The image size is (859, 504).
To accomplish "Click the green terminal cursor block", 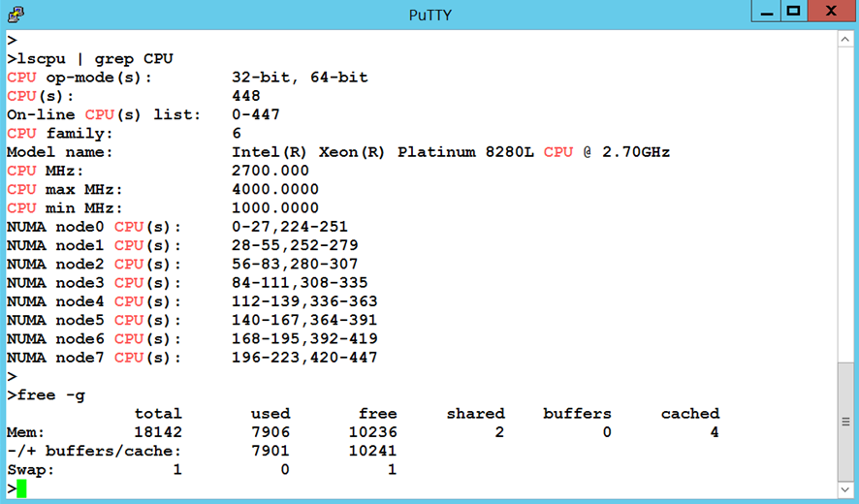I will (x=21, y=488).
